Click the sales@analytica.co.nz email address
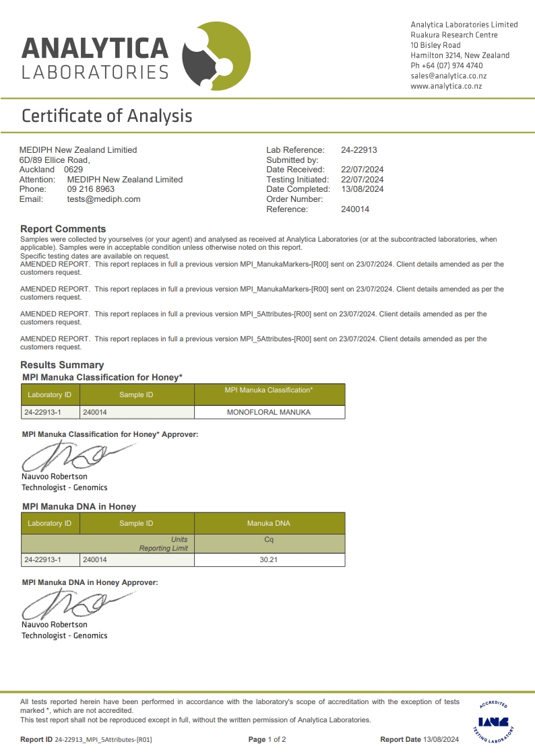 (x=448, y=75)
